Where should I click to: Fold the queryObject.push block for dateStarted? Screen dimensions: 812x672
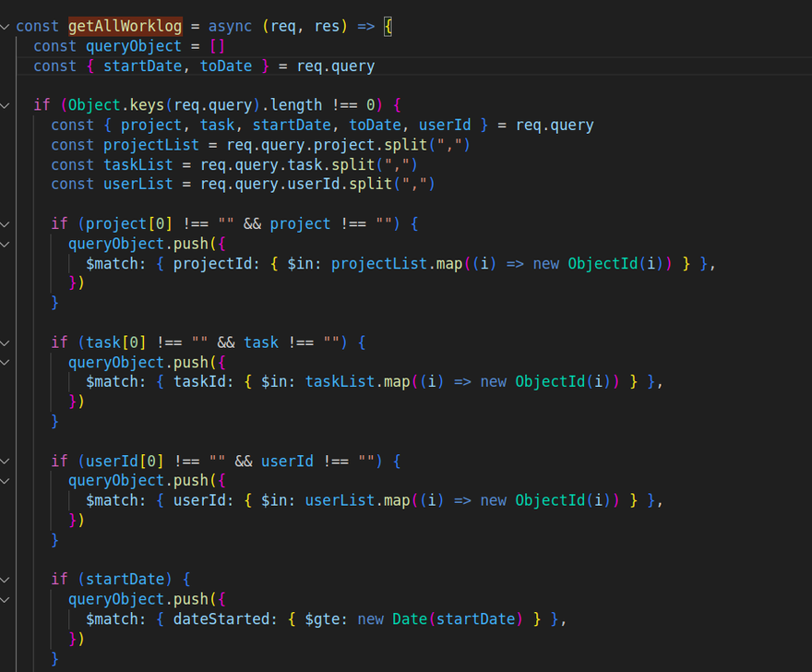pyautogui.click(x=6, y=599)
